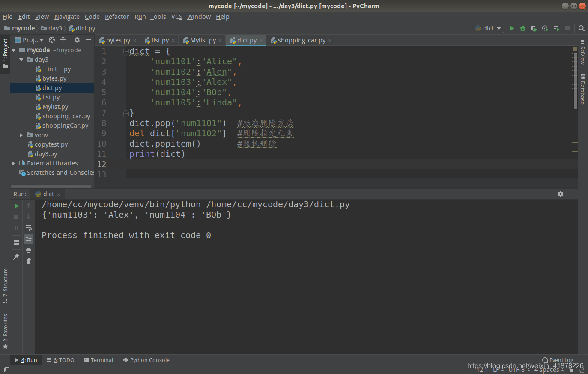Expand the venv folder
Screen dimensions: 588x374
tap(21, 135)
